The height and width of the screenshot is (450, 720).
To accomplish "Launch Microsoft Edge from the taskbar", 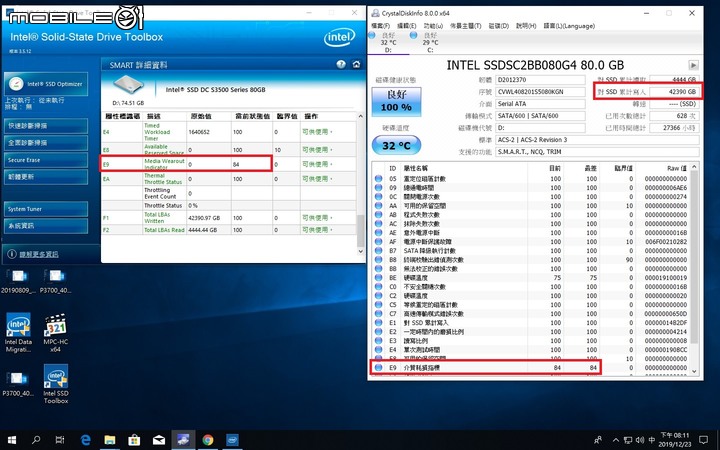I will tap(85, 440).
